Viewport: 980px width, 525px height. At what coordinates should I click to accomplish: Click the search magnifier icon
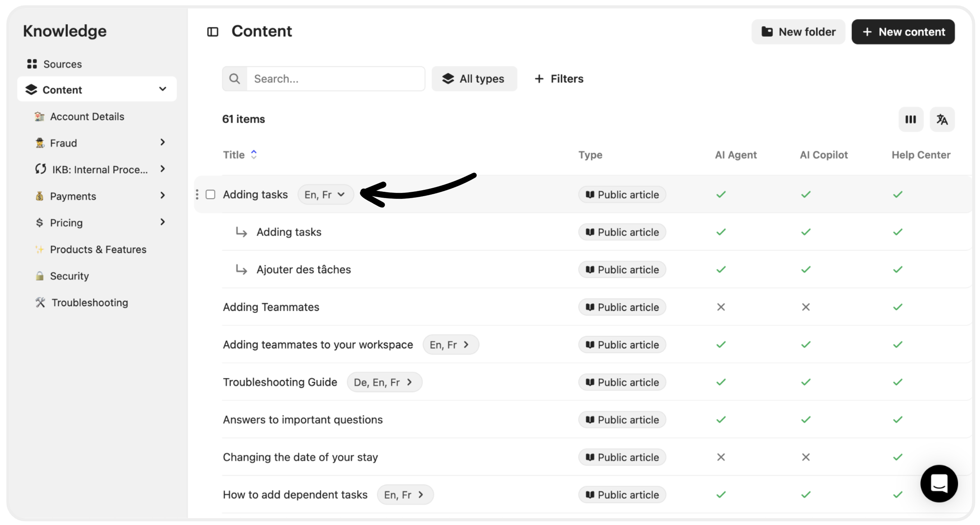point(234,79)
